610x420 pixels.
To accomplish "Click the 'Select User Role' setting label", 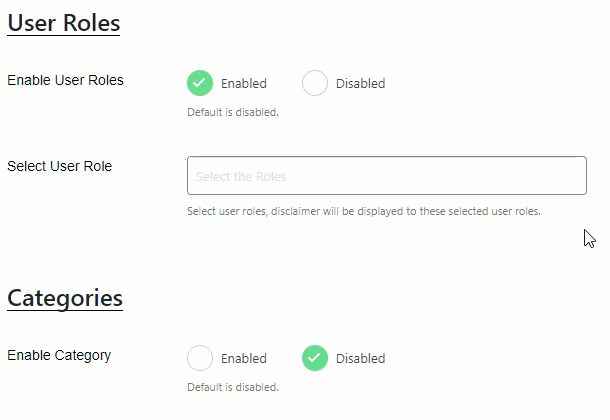I will (x=60, y=166).
